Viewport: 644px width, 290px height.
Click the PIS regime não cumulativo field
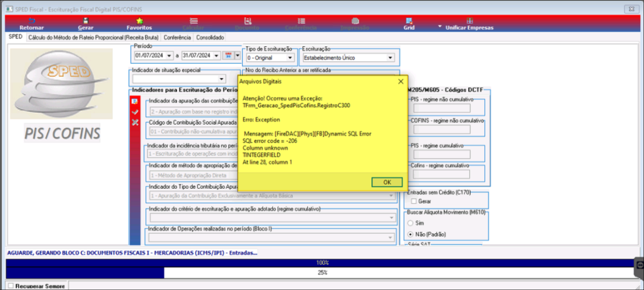click(x=442, y=108)
